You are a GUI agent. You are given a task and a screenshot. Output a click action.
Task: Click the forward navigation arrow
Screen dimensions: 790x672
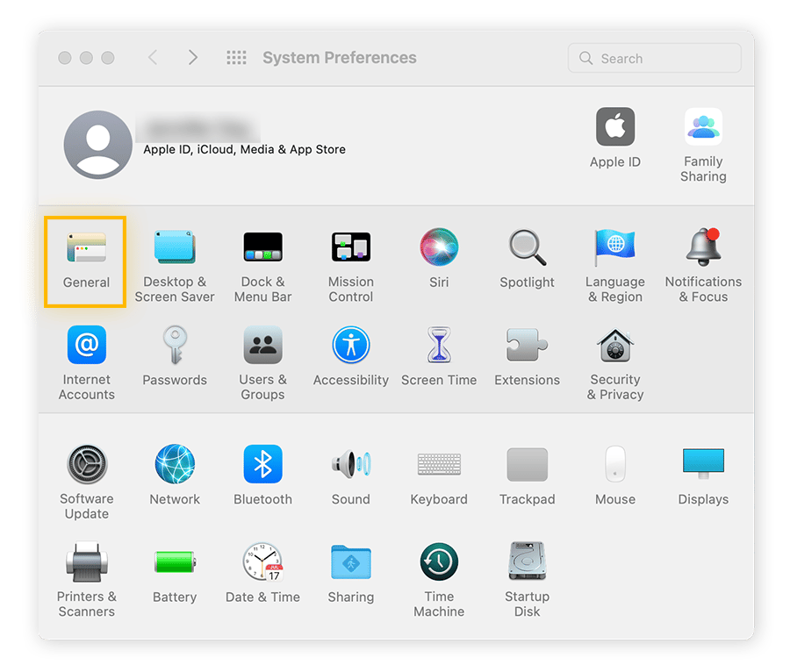tap(193, 58)
